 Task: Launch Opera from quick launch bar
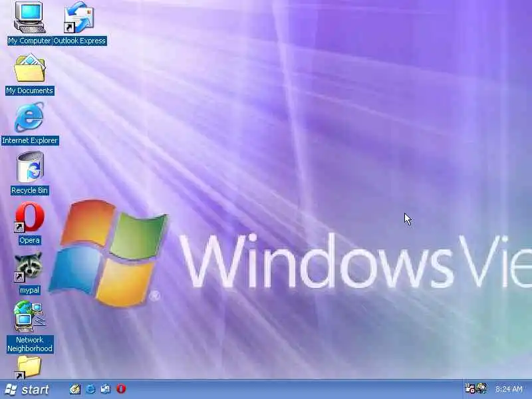click(x=121, y=389)
